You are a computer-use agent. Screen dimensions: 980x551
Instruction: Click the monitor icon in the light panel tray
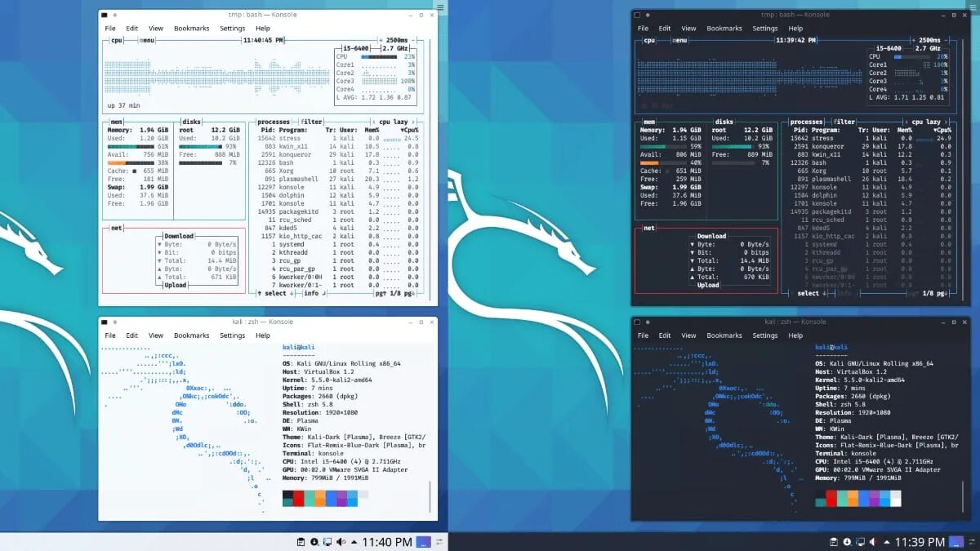point(327,542)
